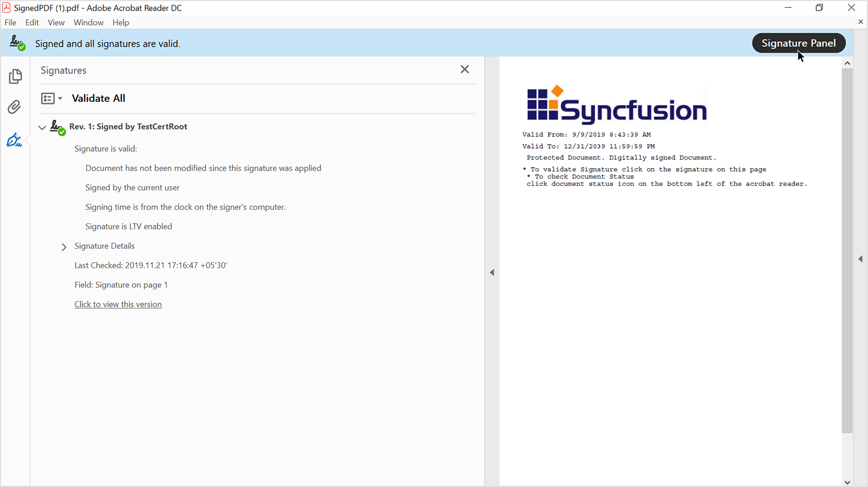Click the Validate All button

(x=98, y=99)
